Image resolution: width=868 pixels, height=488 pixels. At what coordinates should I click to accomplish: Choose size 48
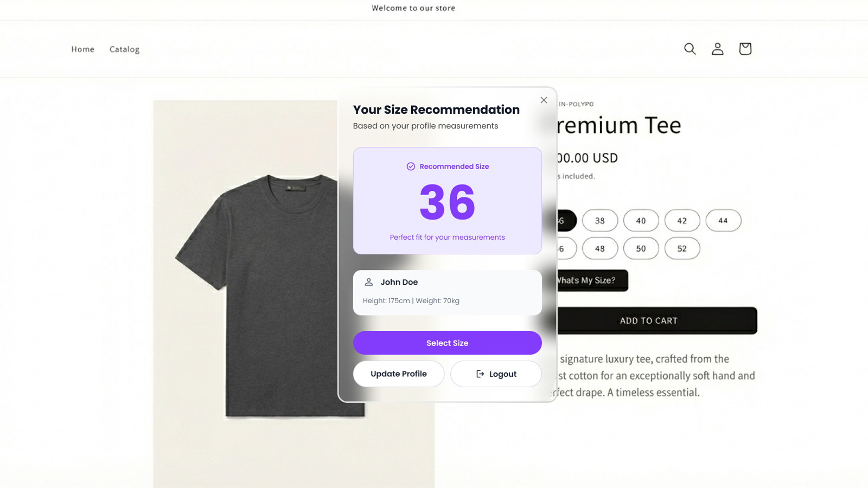click(600, 248)
